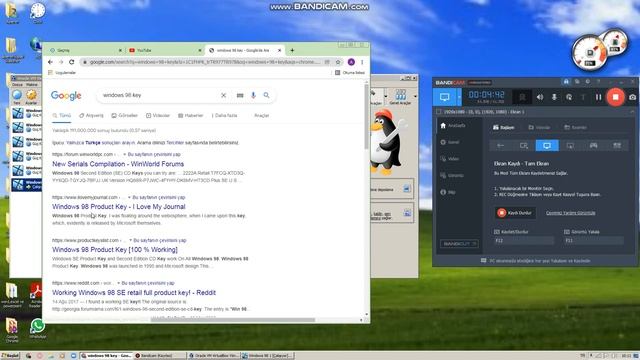This screenshot has height=360, width=640.
Task: Open the online help link in Bandicam
Action: [x=570, y=213]
